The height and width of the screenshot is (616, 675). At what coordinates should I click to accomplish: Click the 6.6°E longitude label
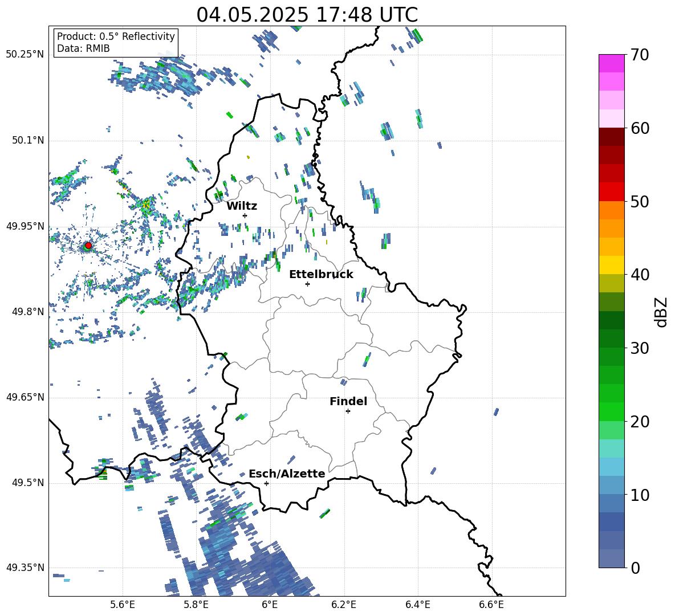click(491, 605)
